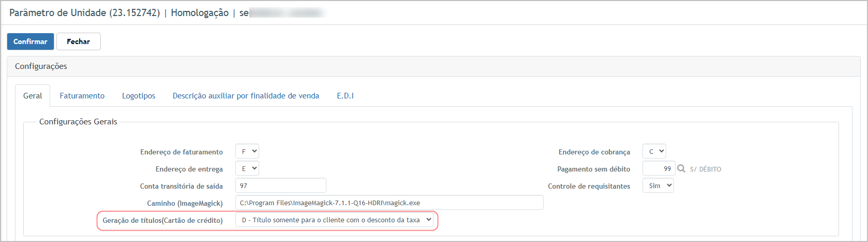868x242 pixels.
Task: Click the Configurações Gerais group title
Action: (78, 122)
